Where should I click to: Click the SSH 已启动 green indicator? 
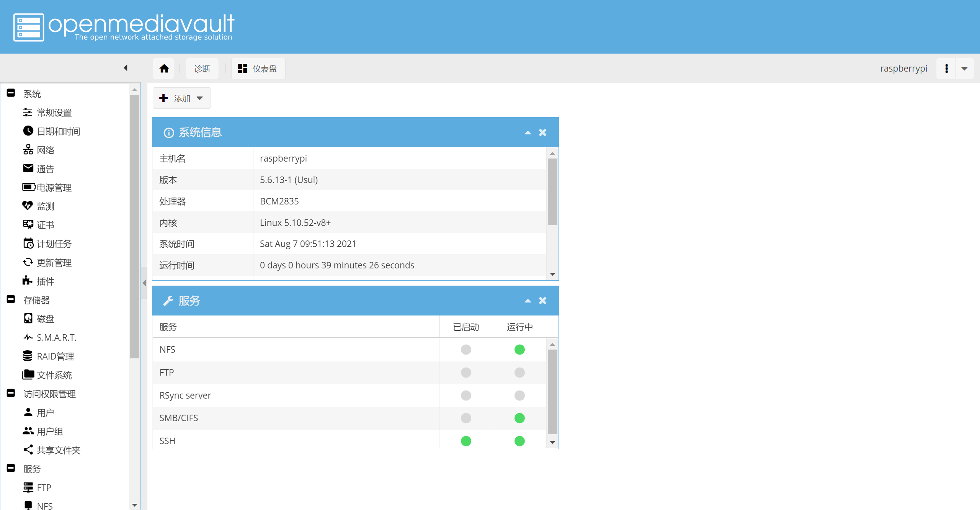click(x=466, y=441)
